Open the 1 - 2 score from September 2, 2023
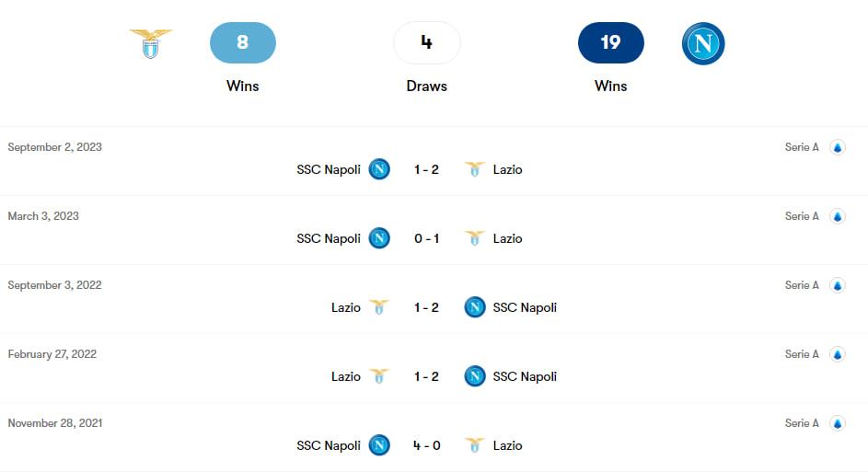This screenshot has height=472, width=868. (427, 169)
